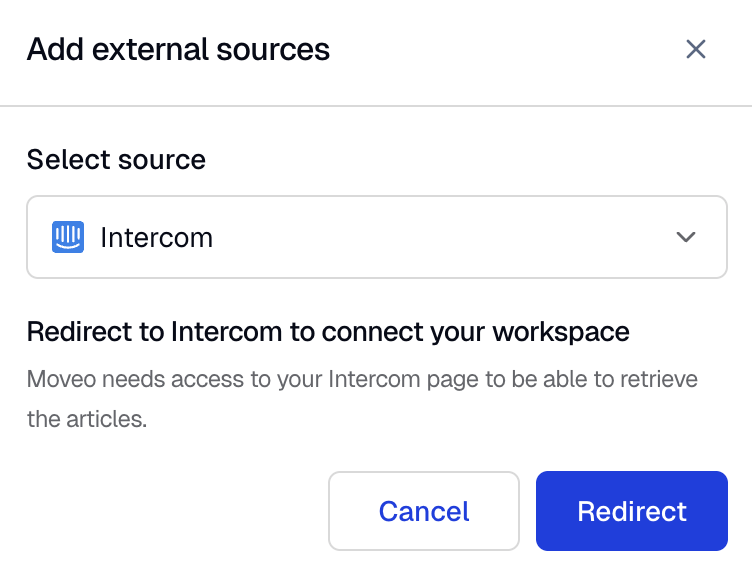Expand the source dropdown chevron arrow
Screen dimensions: 752x584
[685, 237]
